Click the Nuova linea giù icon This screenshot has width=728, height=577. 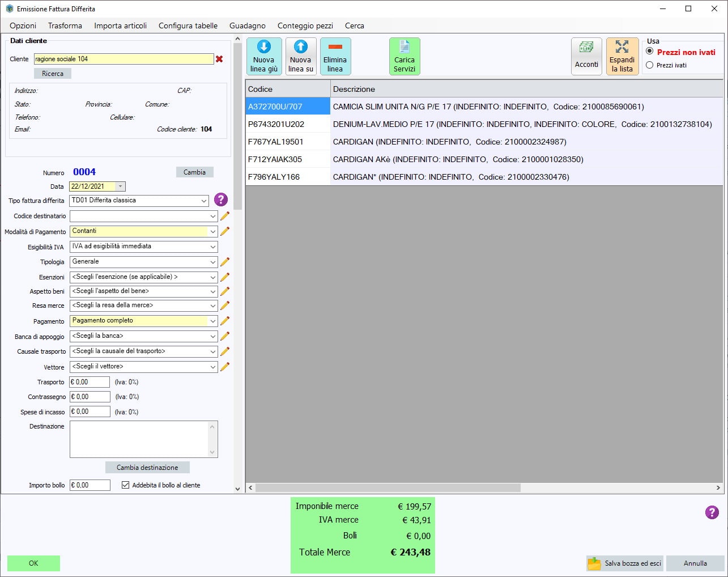(264, 56)
